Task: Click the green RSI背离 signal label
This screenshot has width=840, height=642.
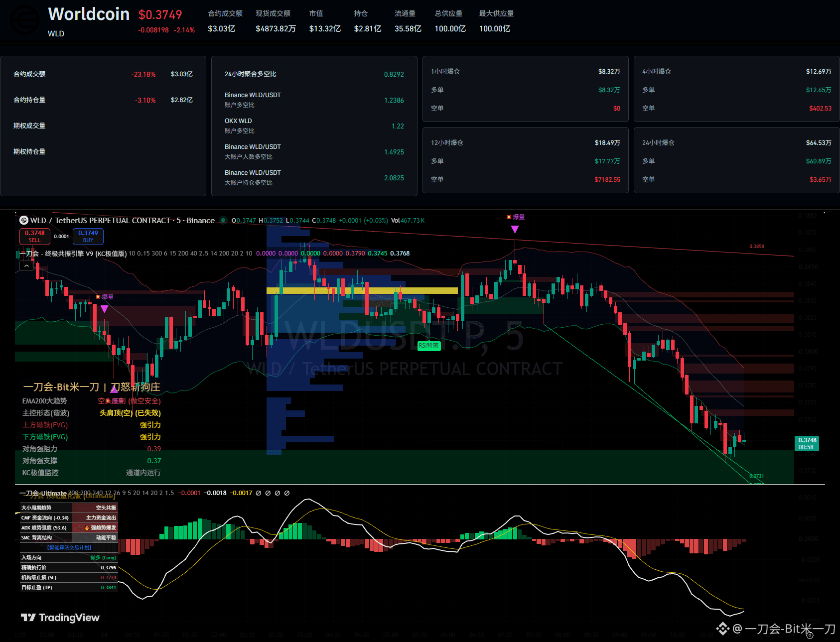Action: 428,346
